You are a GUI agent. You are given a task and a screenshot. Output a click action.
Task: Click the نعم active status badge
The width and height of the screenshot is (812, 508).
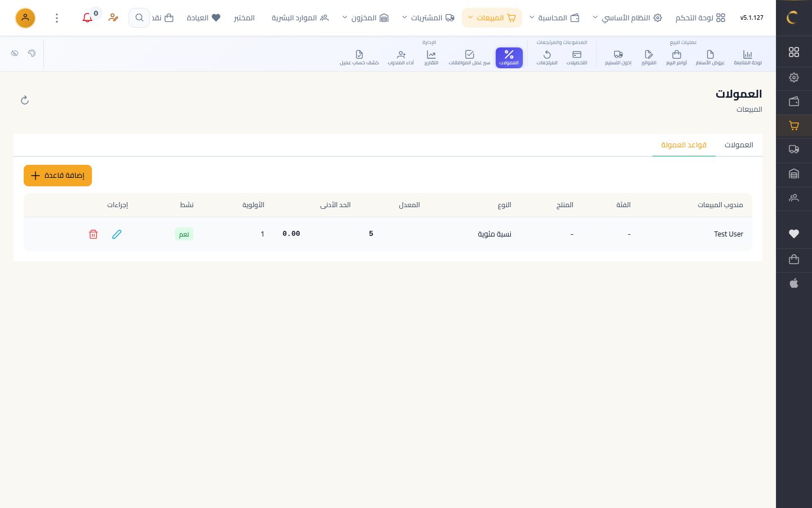click(x=184, y=234)
